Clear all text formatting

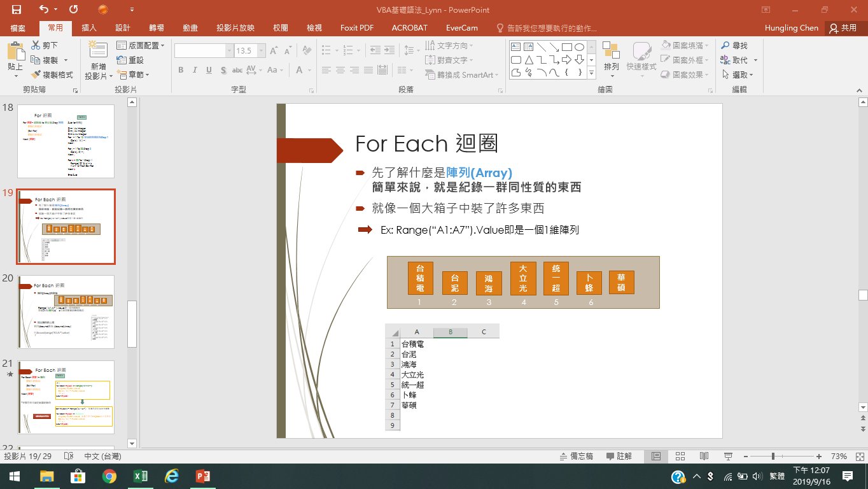tap(307, 50)
